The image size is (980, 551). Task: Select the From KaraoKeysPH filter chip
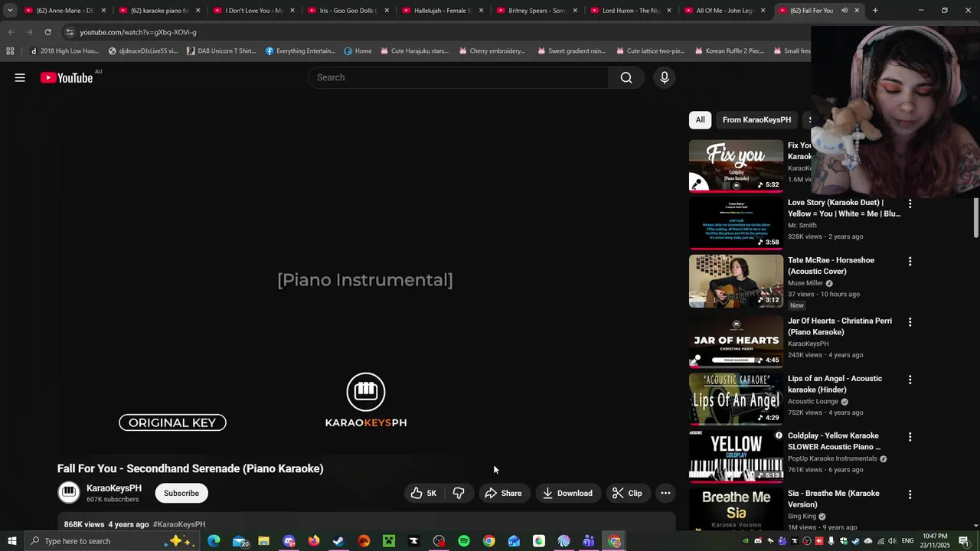[756, 119]
